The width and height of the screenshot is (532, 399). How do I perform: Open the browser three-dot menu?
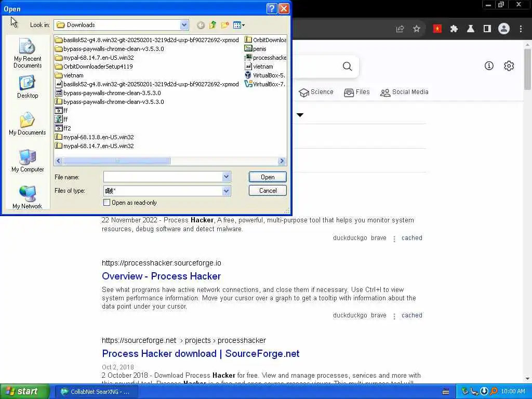[521, 29]
